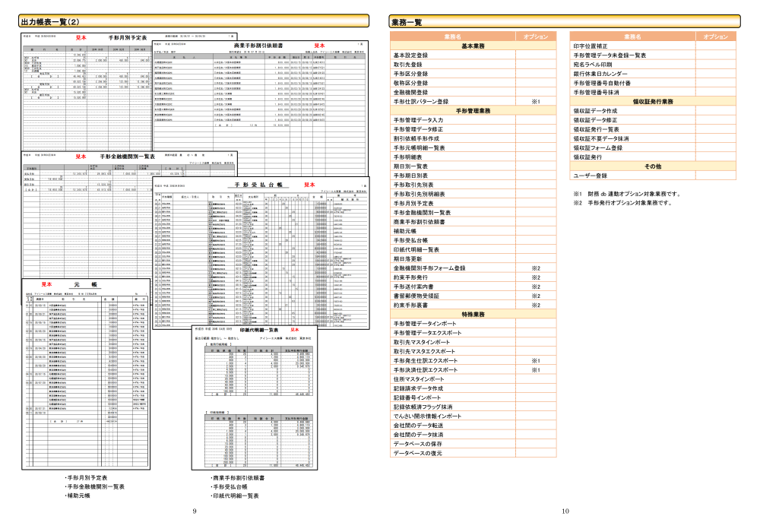Select the 期日落更新 row

[x=473, y=258]
